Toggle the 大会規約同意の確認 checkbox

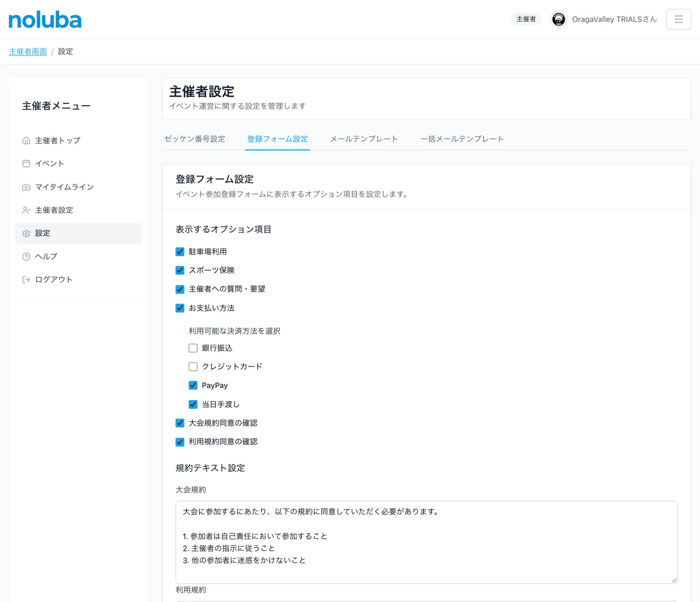(180, 423)
